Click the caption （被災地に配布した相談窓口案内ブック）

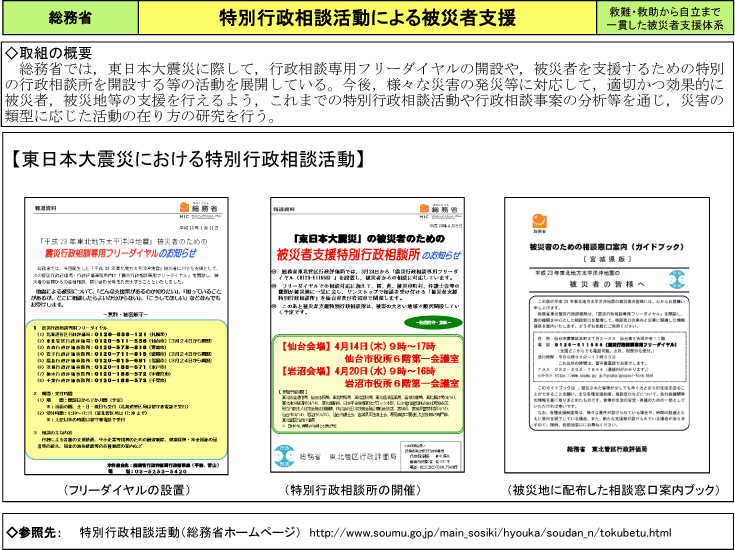(613, 490)
